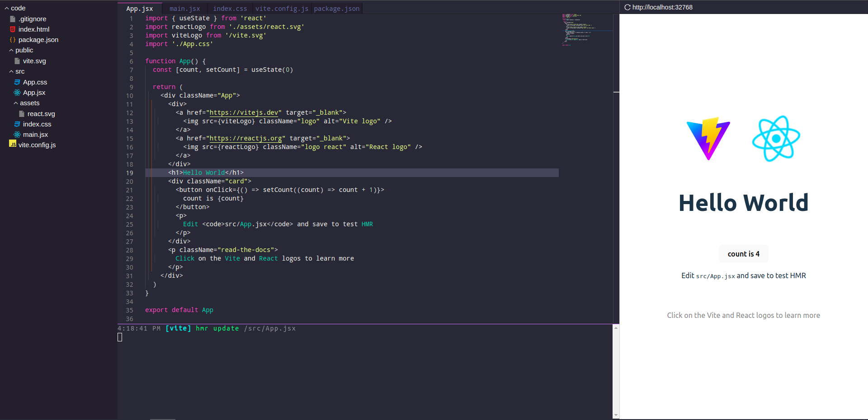The width and height of the screenshot is (868, 420).
Task: Open index.css in the file tree
Action: pyautogui.click(x=37, y=124)
